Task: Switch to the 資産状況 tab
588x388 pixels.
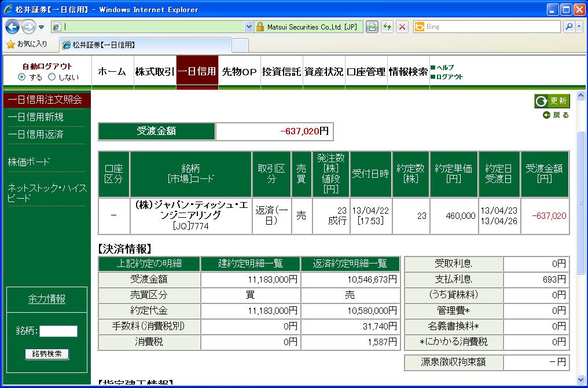Action: pyautogui.click(x=324, y=72)
